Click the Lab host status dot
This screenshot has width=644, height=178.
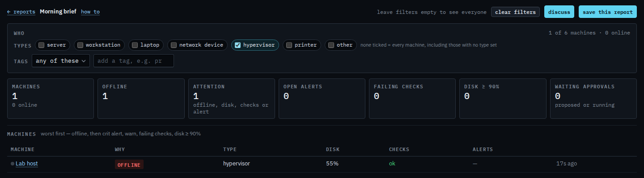click(13, 164)
